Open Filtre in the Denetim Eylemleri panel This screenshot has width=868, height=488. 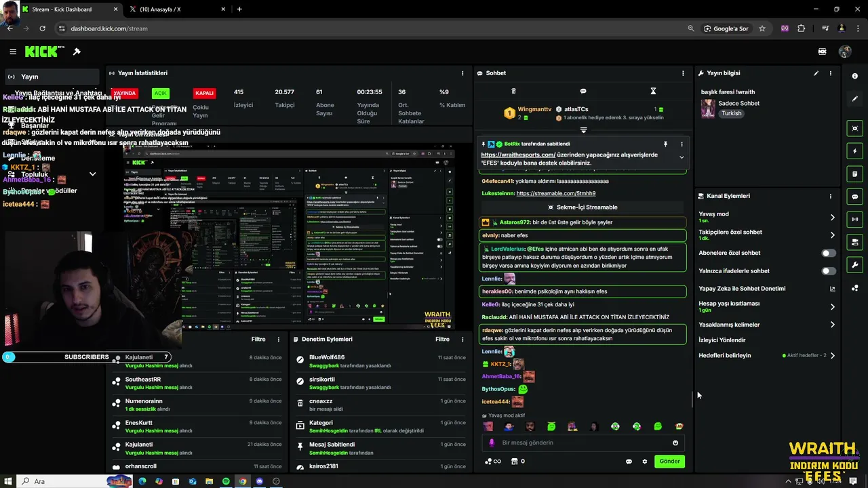(442, 339)
